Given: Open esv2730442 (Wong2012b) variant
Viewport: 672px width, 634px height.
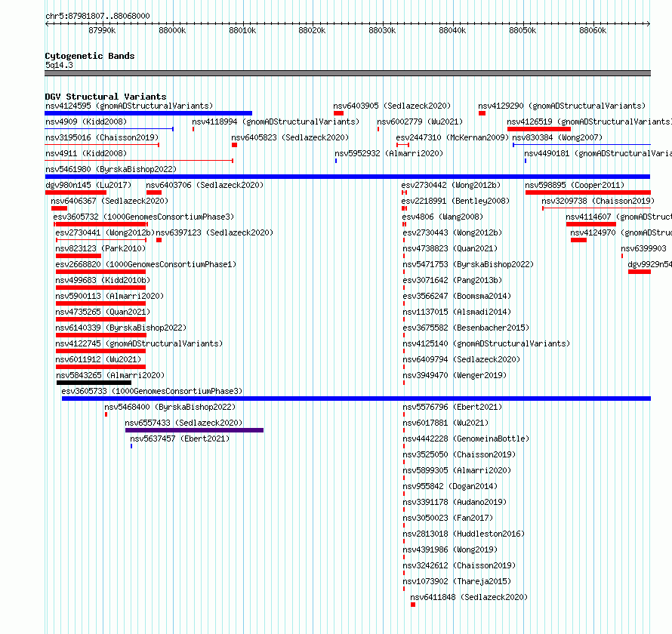Looking at the screenshot, I should point(451,185).
